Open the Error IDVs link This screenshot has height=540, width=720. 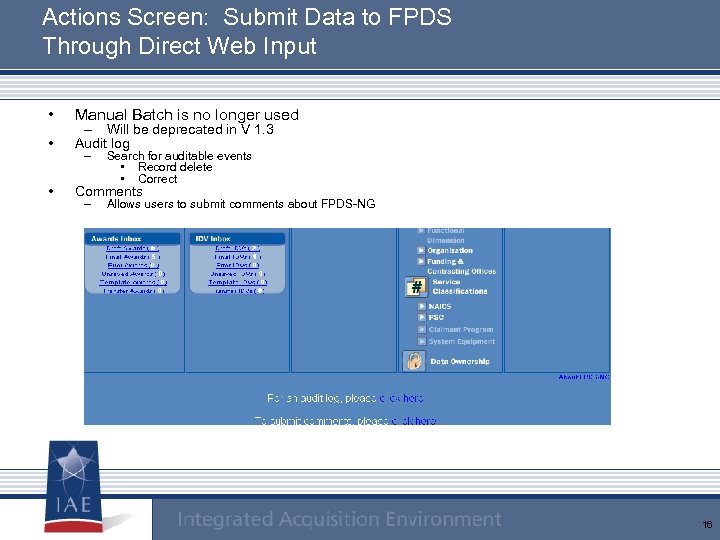coord(237,265)
